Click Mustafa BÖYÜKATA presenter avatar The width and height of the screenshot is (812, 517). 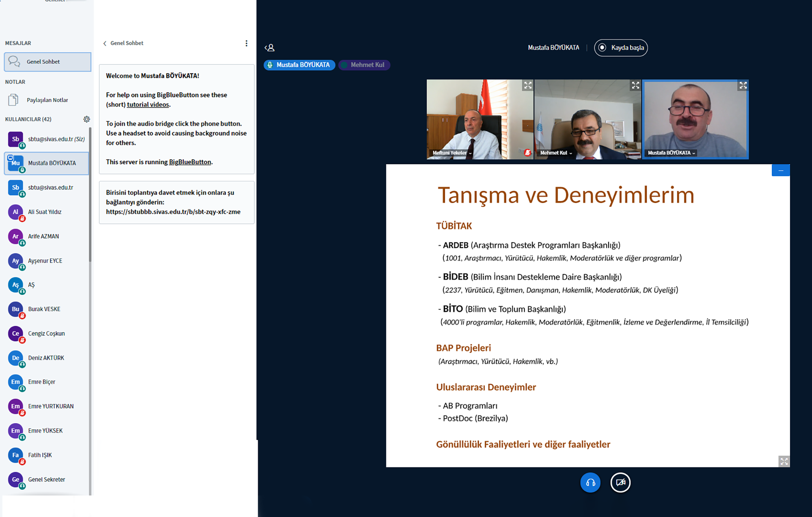[x=16, y=163]
